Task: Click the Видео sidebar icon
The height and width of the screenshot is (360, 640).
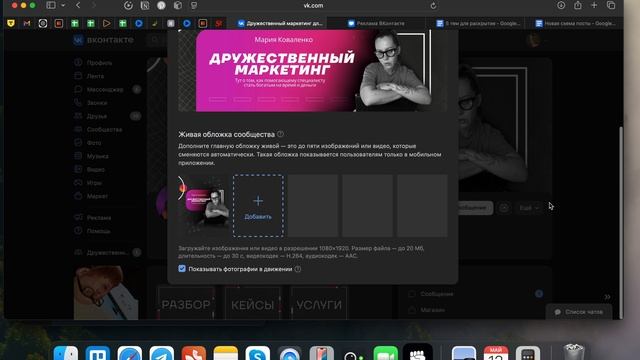Action: click(x=78, y=169)
